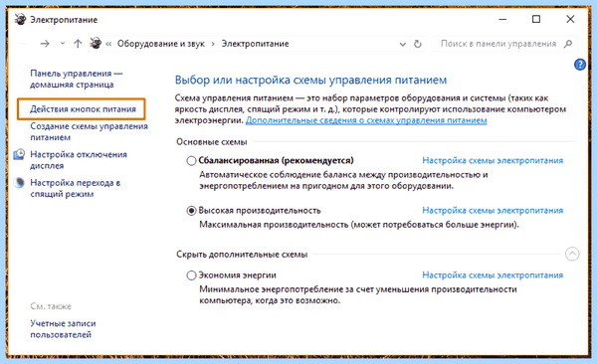The width and height of the screenshot is (597, 364).
Task: Open Дополнительные сведения о схемах управления питанием
Action: pos(366,120)
